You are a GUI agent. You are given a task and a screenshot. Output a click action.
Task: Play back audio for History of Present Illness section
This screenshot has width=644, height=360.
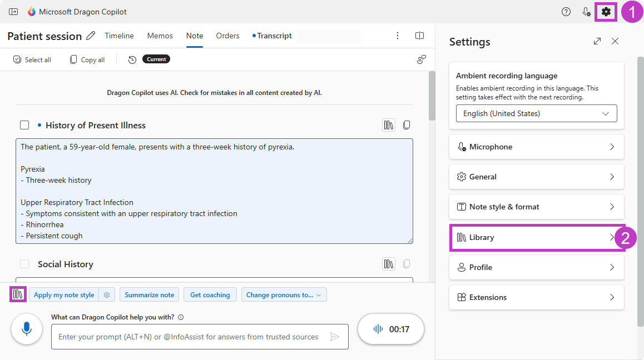point(388,124)
